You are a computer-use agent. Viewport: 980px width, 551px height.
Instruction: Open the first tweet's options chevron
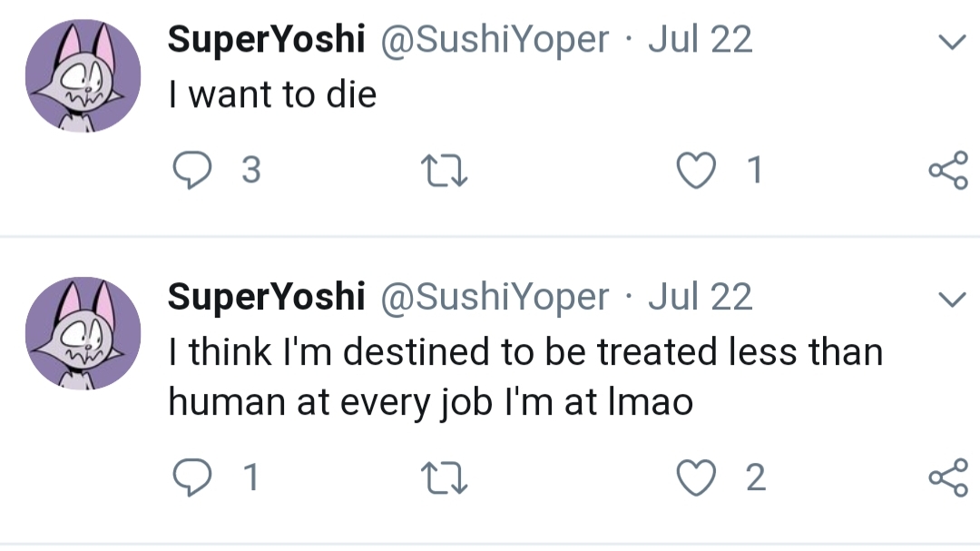[950, 42]
